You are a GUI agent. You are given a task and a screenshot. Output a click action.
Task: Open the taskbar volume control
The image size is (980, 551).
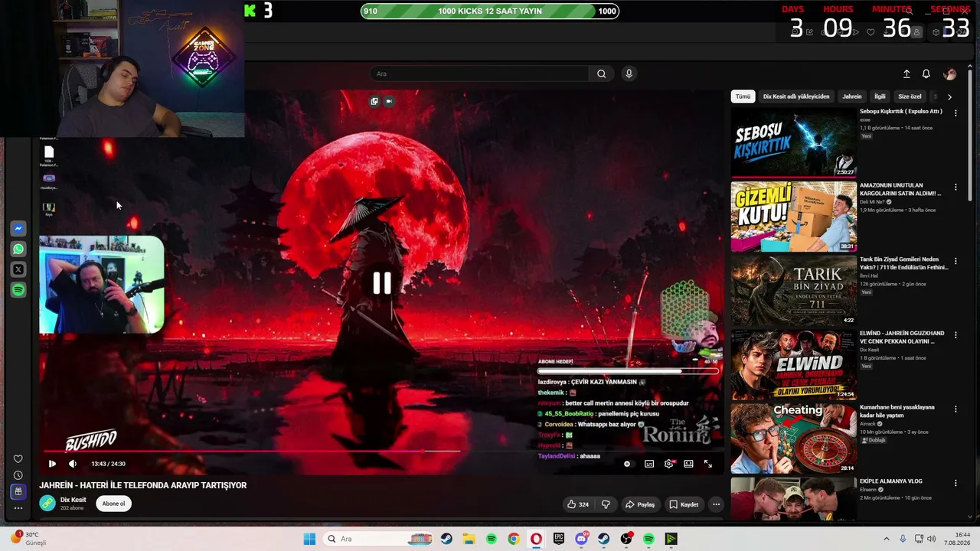[x=932, y=539]
